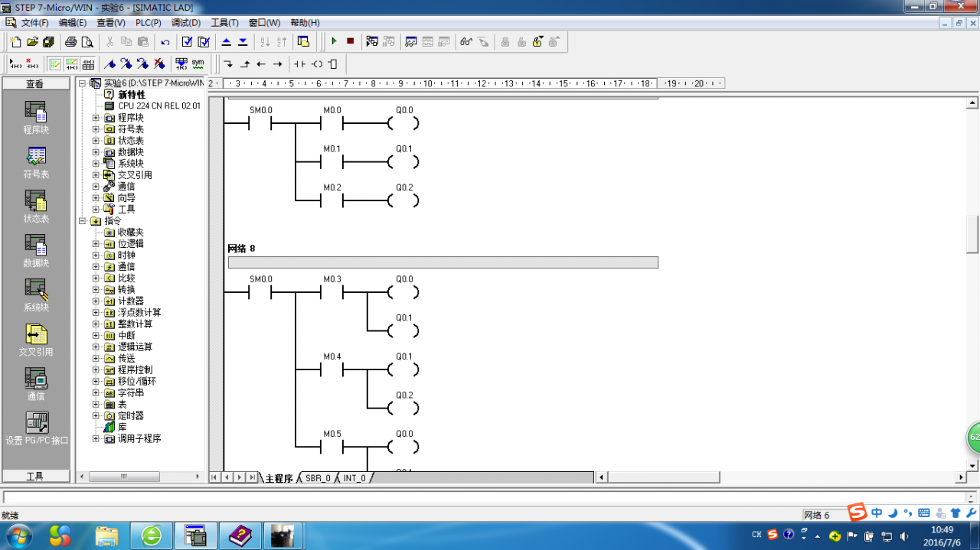Clear all bookmarks icon

[159, 63]
